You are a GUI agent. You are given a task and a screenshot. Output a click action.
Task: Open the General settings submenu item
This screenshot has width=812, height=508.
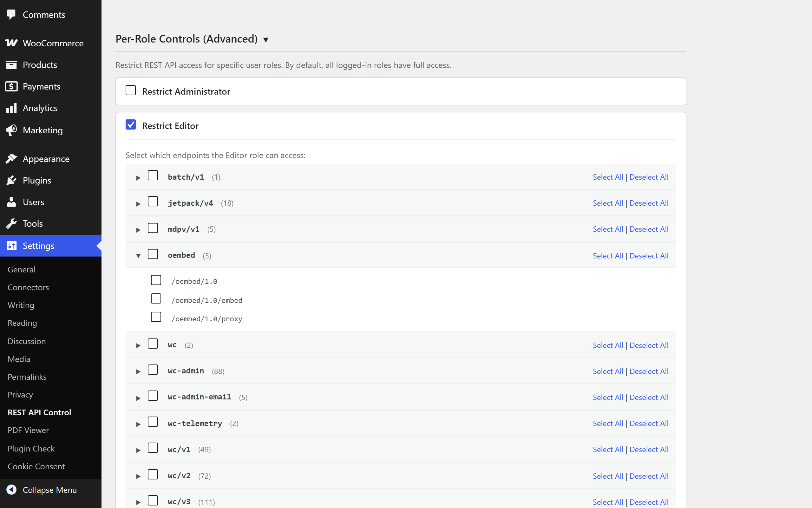pyautogui.click(x=22, y=270)
